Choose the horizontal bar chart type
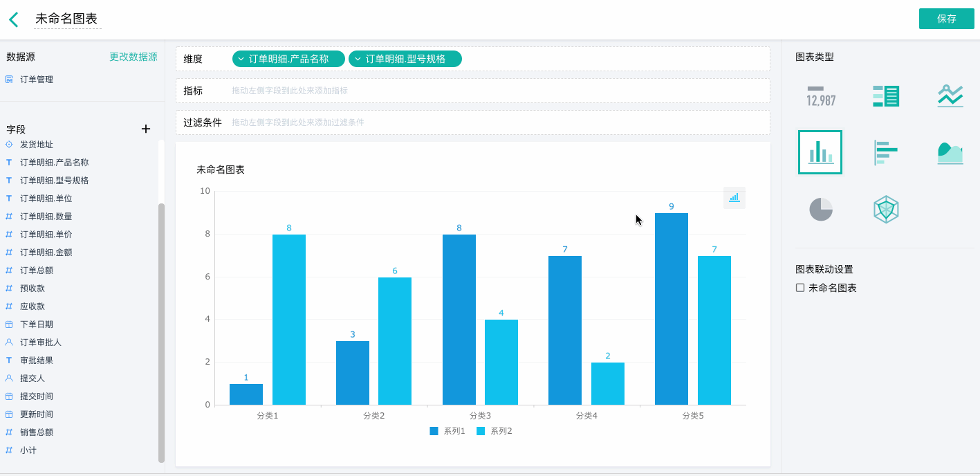This screenshot has height=476, width=980. pos(886,152)
